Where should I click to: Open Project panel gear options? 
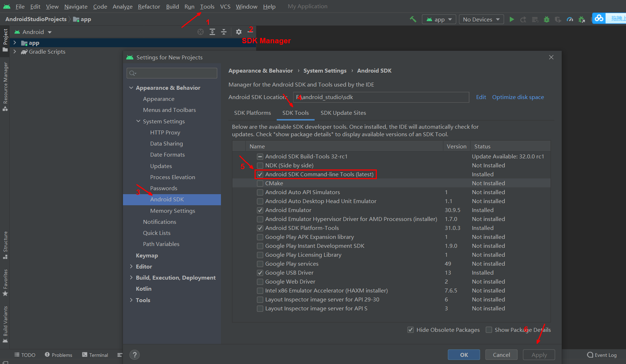(239, 32)
